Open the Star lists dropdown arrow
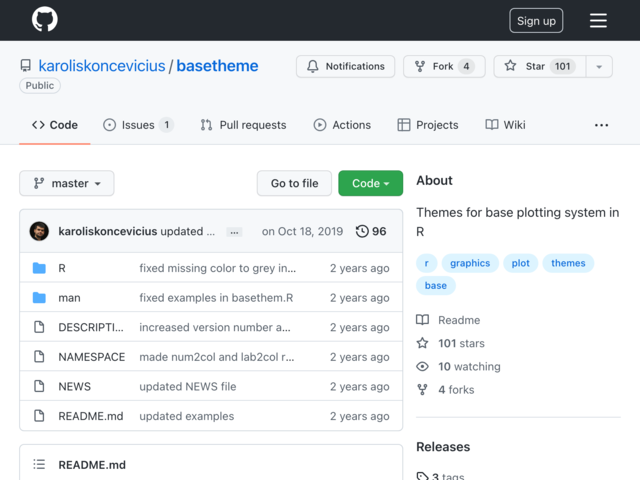 [x=599, y=67]
